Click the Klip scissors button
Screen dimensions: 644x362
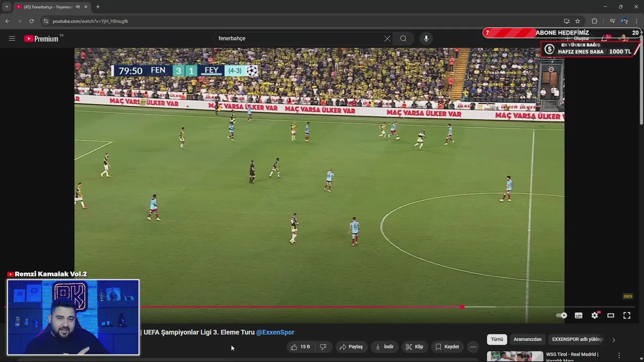point(414,347)
